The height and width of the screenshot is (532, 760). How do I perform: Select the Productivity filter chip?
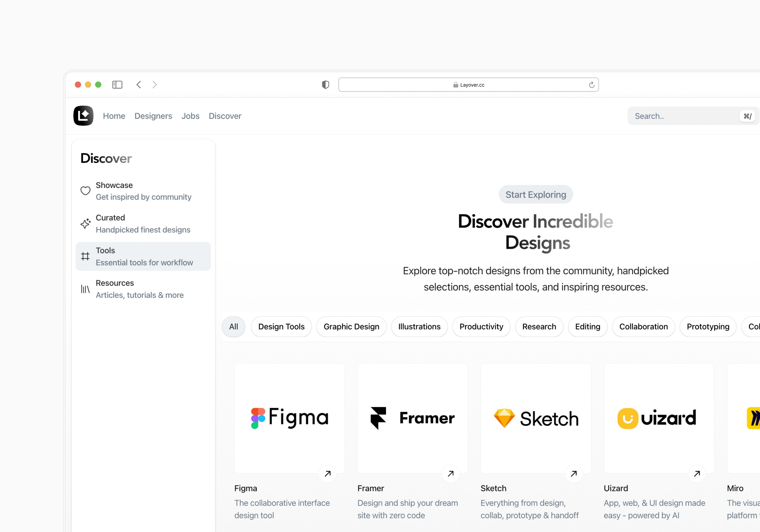[481, 326]
